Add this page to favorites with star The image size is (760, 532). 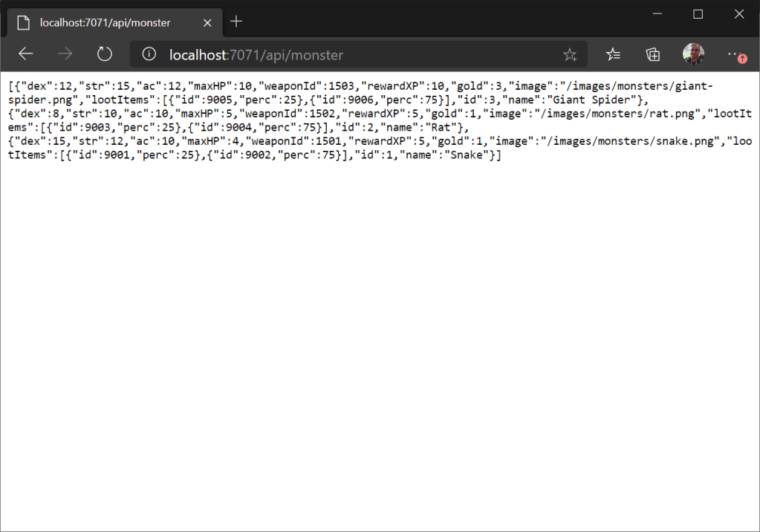pyautogui.click(x=570, y=54)
